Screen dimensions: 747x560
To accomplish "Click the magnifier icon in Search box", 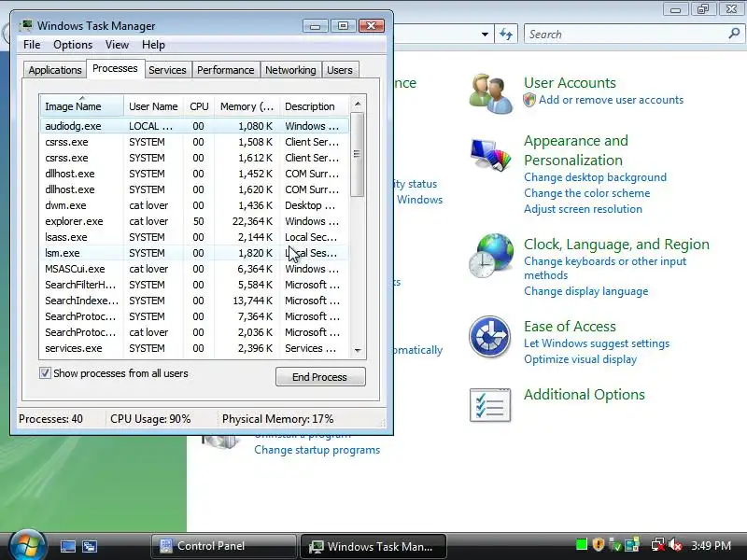I will click(734, 34).
